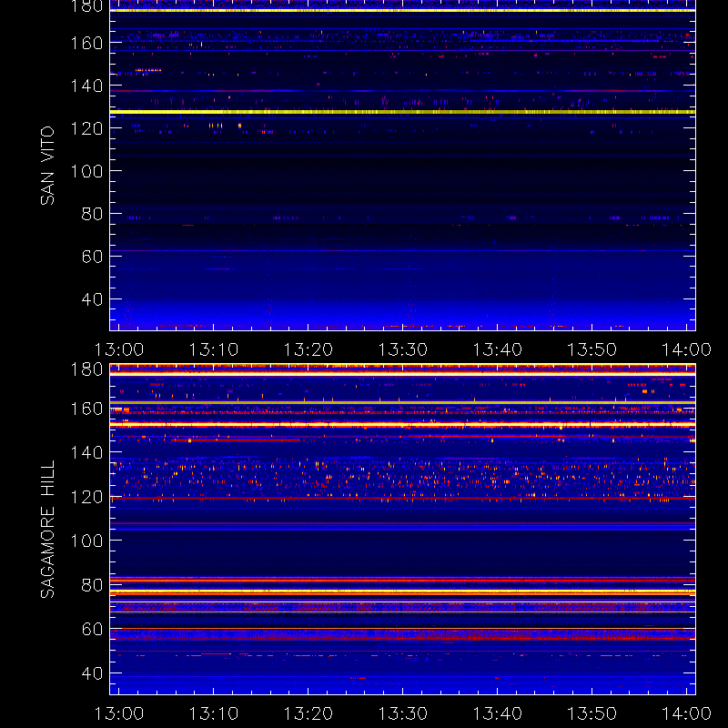The height and width of the screenshot is (728, 728).
Task: Select the 160 frequency label on San Vito axis
Action: (86, 43)
